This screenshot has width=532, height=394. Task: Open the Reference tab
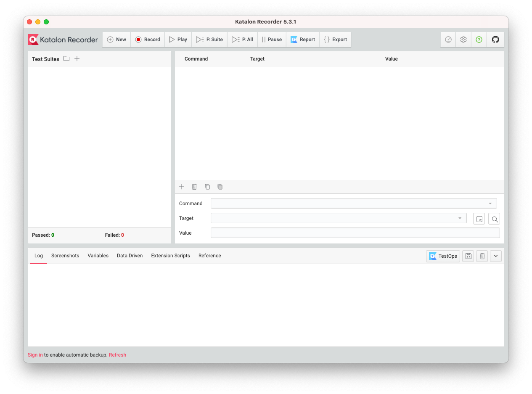[x=210, y=256]
